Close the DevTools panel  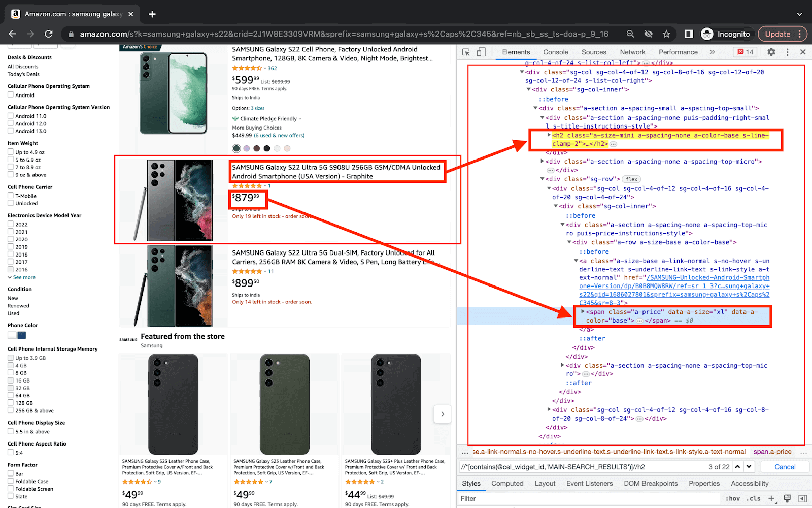[803, 52]
